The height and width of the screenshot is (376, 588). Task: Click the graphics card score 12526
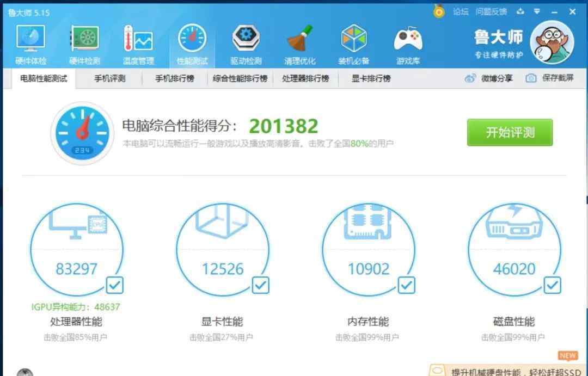223,269
